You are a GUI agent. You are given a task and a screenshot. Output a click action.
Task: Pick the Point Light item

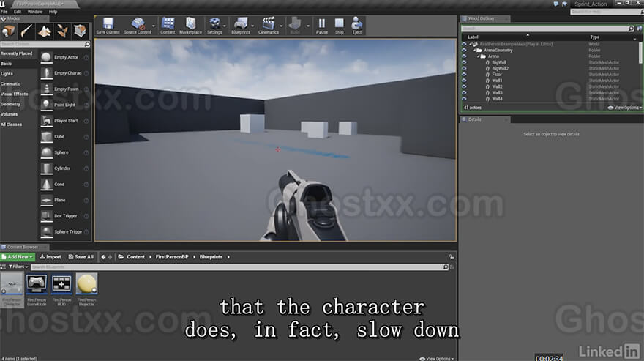(x=64, y=105)
